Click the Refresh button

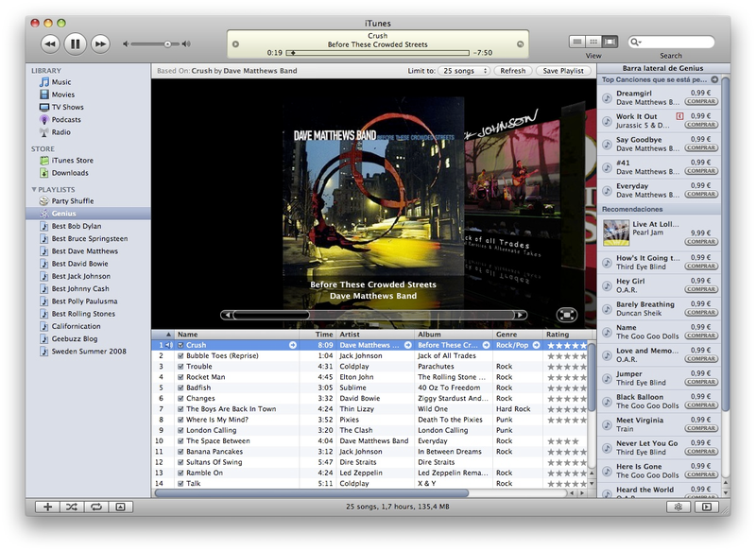(512, 71)
